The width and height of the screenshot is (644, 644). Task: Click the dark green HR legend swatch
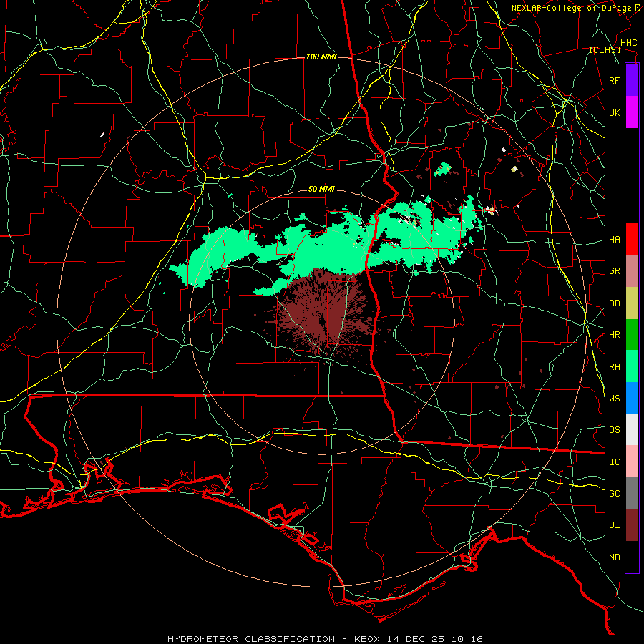point(632,335)
